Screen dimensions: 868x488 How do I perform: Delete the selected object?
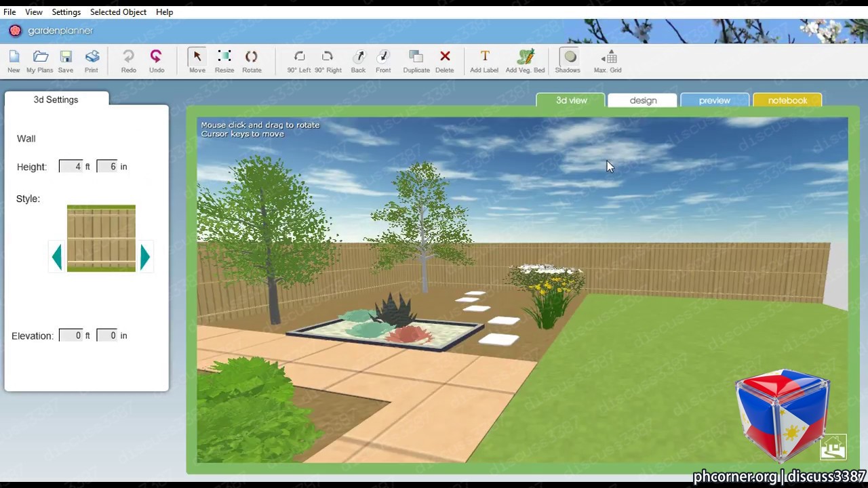(445, 61)
